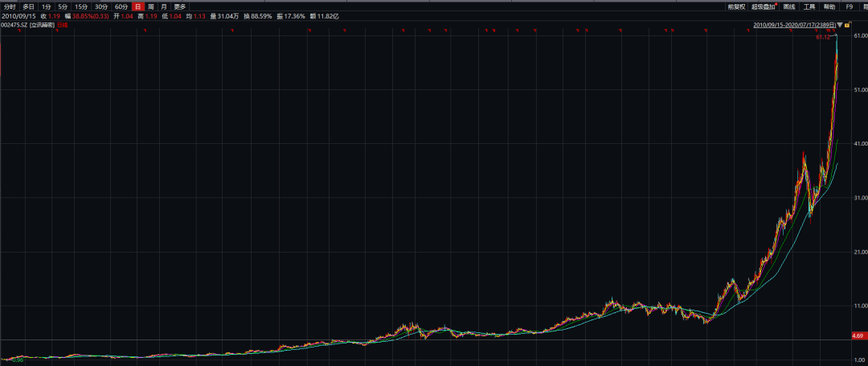Select the 多日 multi-day chart tab
Screen dimensions: 868x366
[x=28, y=6]
